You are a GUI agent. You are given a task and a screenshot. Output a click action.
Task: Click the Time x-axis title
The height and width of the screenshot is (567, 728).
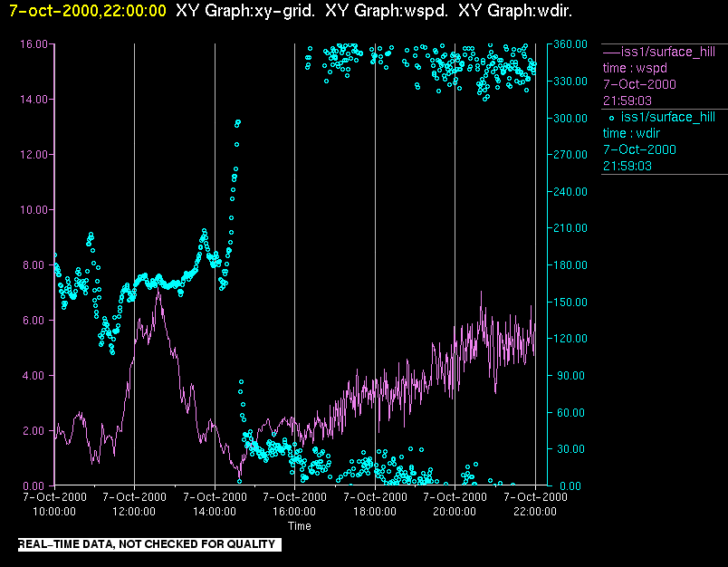[x=300, y=526]
